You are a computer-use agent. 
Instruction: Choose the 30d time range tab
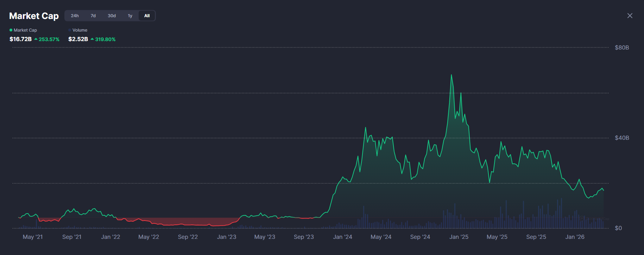click(112, 16)
